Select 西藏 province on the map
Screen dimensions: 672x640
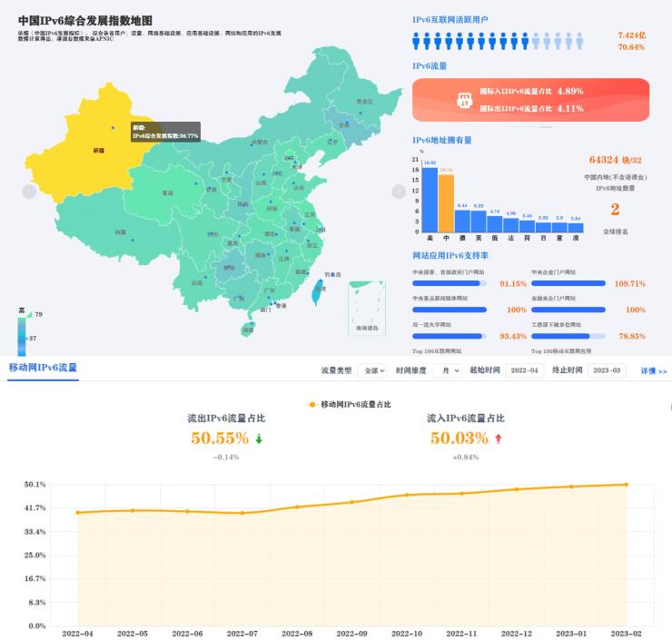coord(121,232)
